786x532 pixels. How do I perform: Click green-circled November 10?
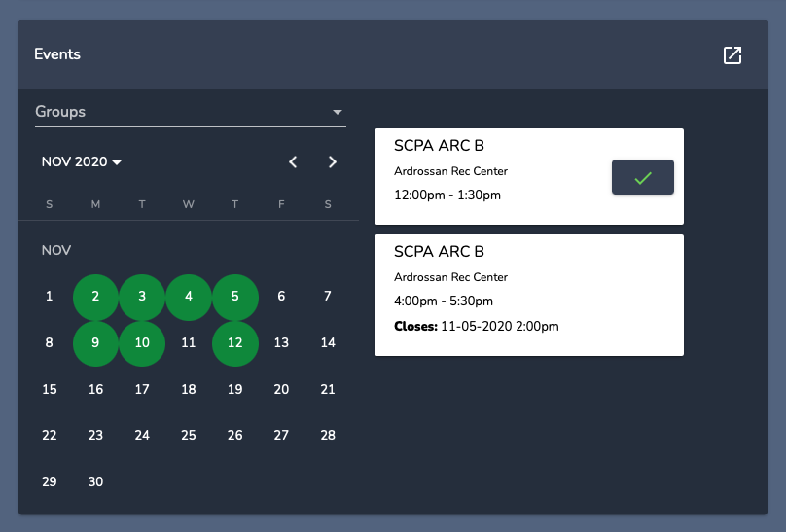tap(142, 343)
